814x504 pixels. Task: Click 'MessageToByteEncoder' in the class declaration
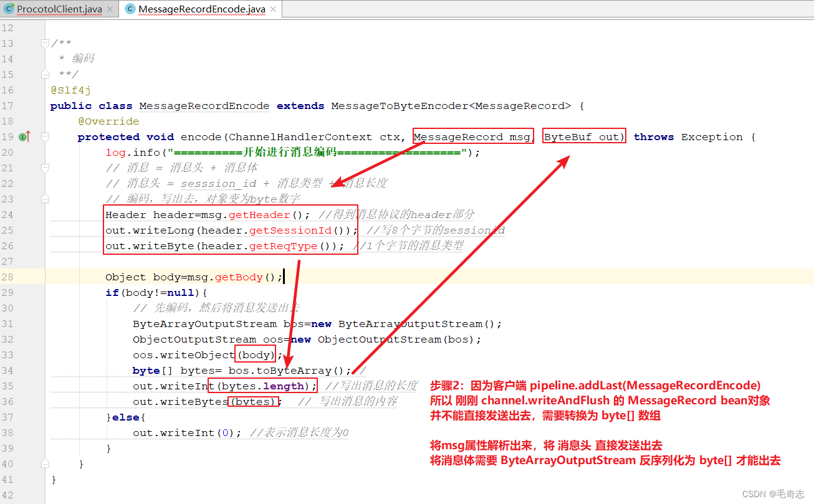tap(400, 105)
